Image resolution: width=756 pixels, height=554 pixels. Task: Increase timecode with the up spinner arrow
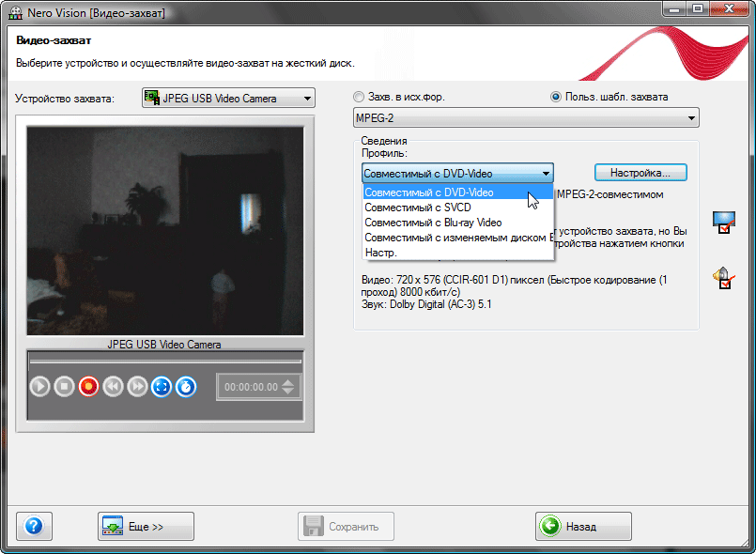coord(287,382)
